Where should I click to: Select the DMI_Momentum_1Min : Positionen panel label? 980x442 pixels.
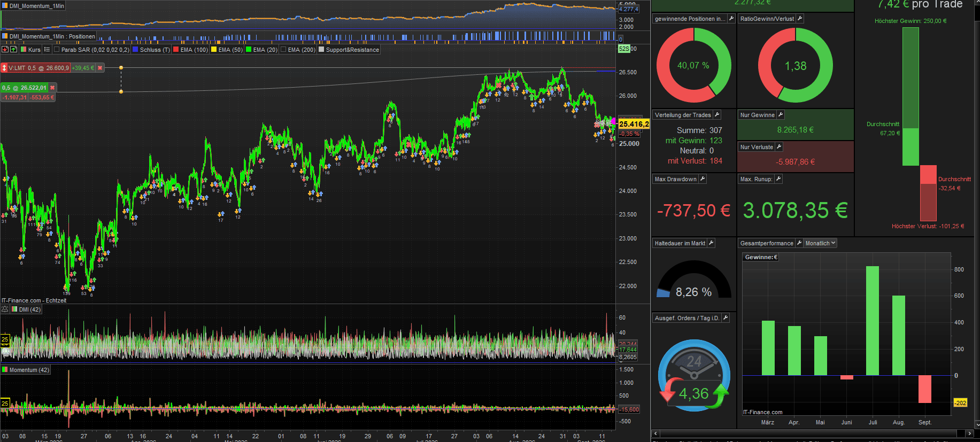tap(52, 36)
